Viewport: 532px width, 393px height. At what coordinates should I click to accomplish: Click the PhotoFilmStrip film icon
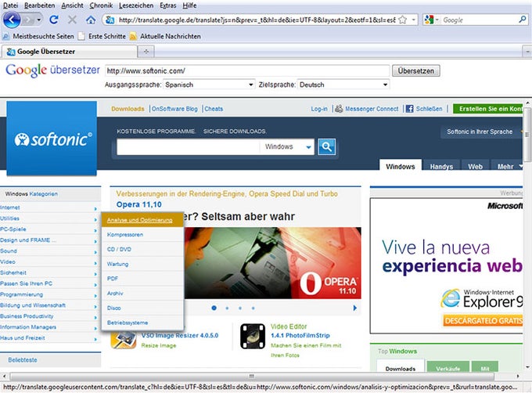pyautogui.click(x=253, y=337)
